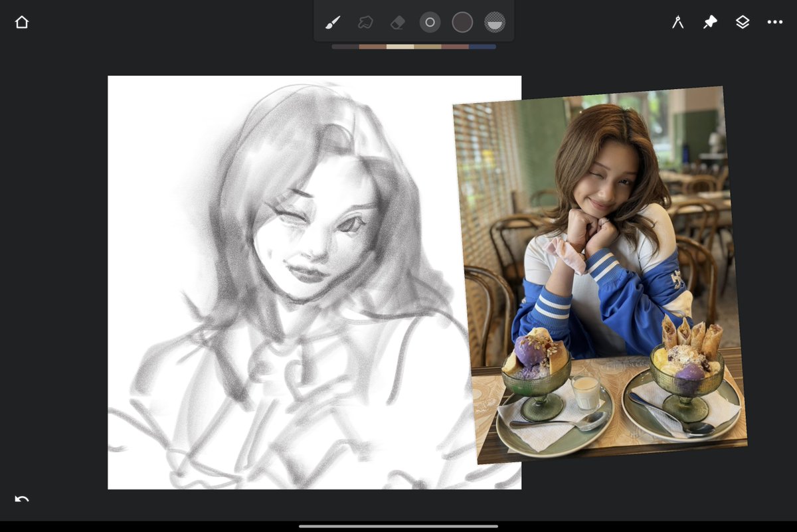Pick the tan palette swatch
Image resolution: width=797 pixels, height=532 pixels.
pos(428,46)
